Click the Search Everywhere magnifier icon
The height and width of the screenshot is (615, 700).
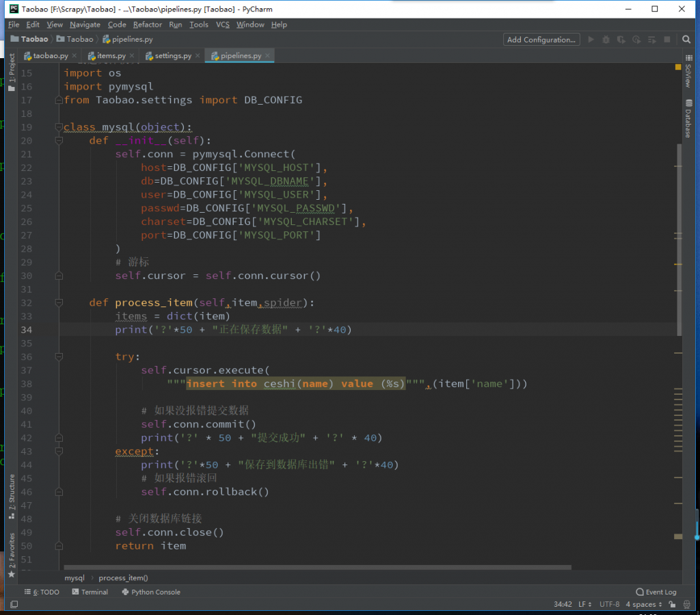click(686, 40)
